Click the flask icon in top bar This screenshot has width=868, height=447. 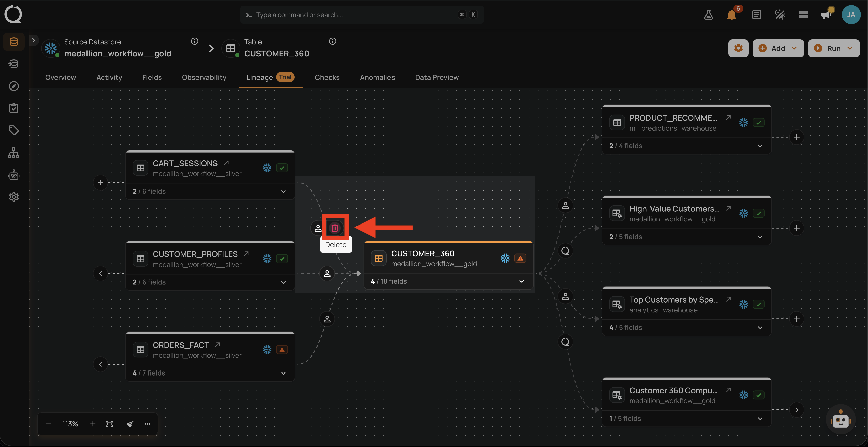click(708, 15)
